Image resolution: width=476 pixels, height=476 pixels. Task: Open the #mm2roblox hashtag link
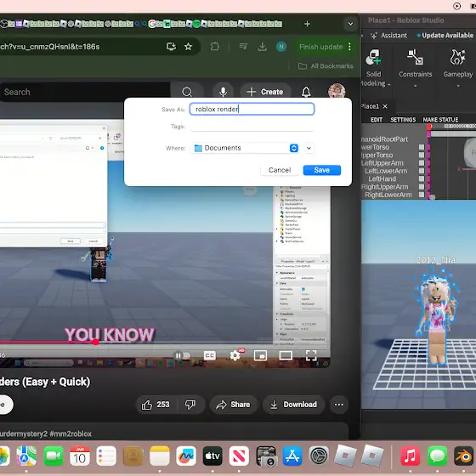tap(71, 433)
